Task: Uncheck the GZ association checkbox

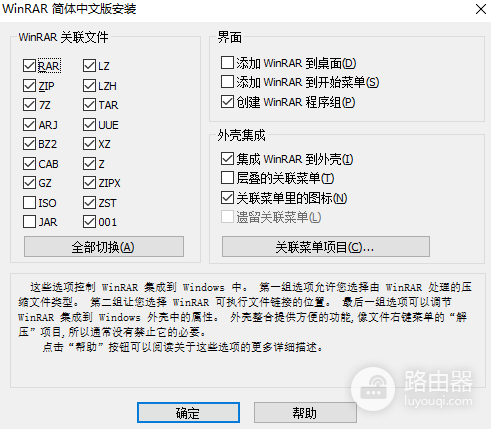Action: [x=30, y=183]
